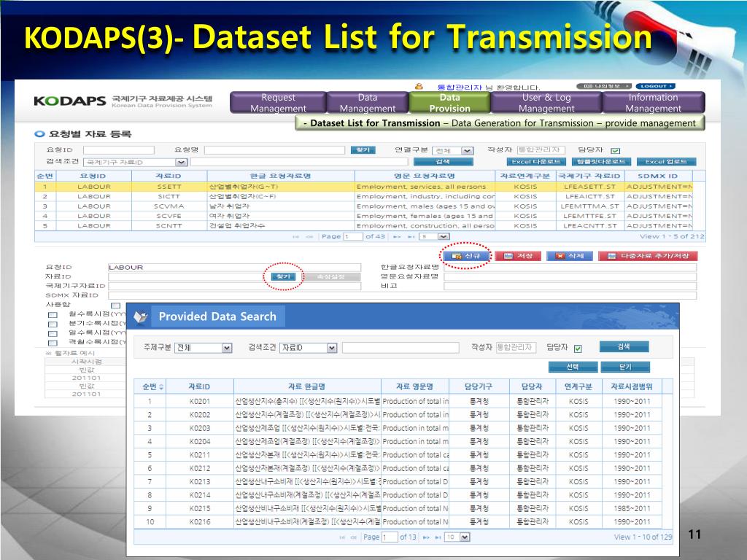The image size is (747, 560).
Task: Go to next page in Provided Data Search pager
Action: (x=426, y=537)
